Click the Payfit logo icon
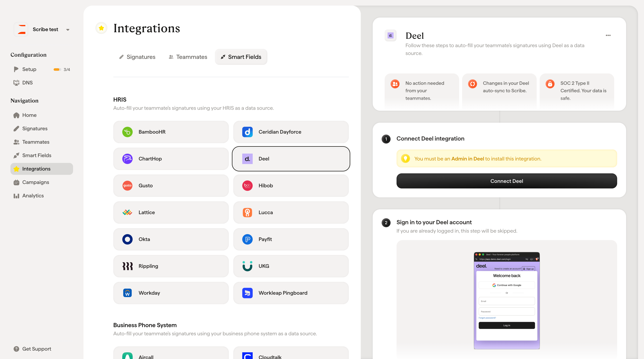644x359 pixels. coord(247,239)
